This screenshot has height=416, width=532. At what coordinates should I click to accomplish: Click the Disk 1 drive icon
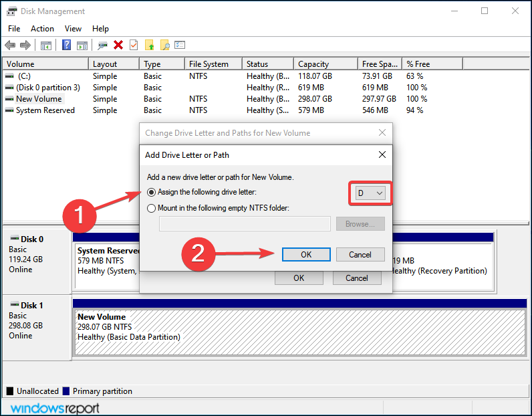point(14,304)
